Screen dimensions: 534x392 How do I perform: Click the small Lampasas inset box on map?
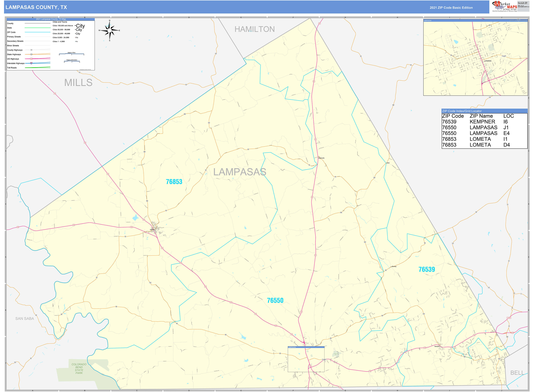click(306, 359)
